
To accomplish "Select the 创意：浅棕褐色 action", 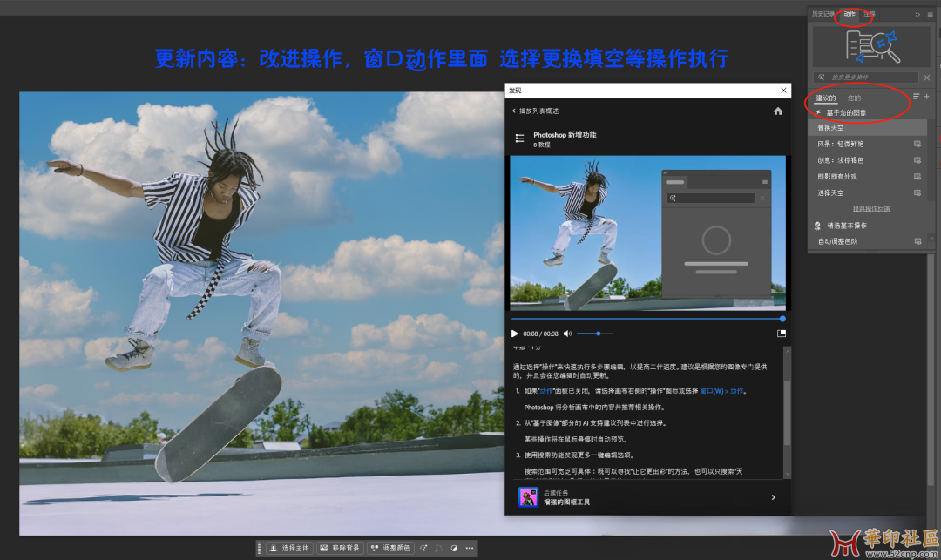I will tap(867, 160).
